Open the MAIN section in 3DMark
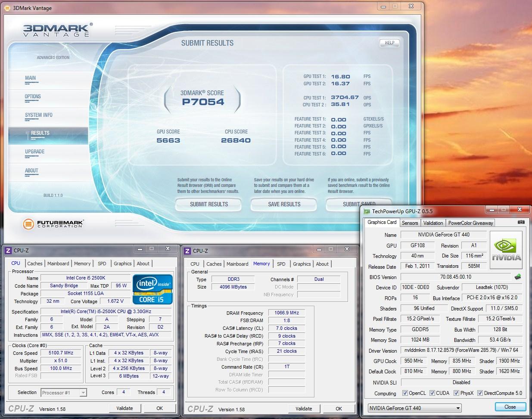 point(31,78)
